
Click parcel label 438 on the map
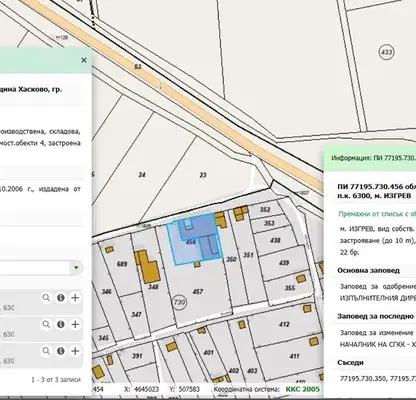pyautogui.click(x=275, y=240)
